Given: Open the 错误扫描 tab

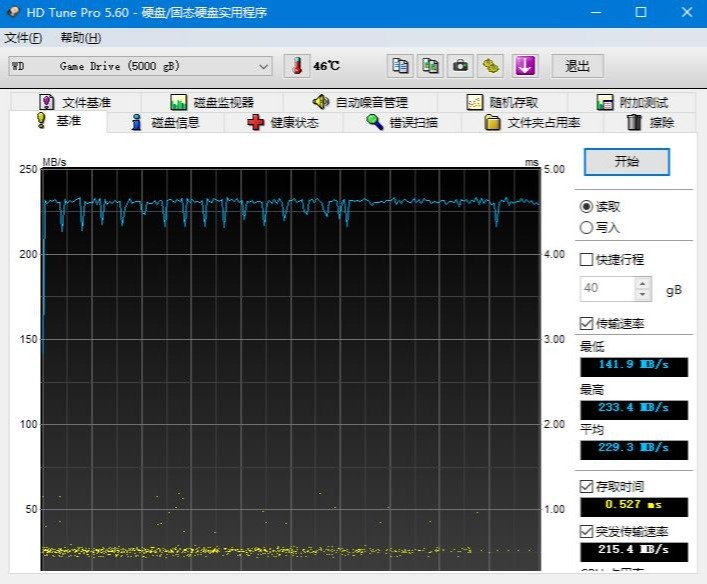Looking at the screenshot, I should coord(402,122).
